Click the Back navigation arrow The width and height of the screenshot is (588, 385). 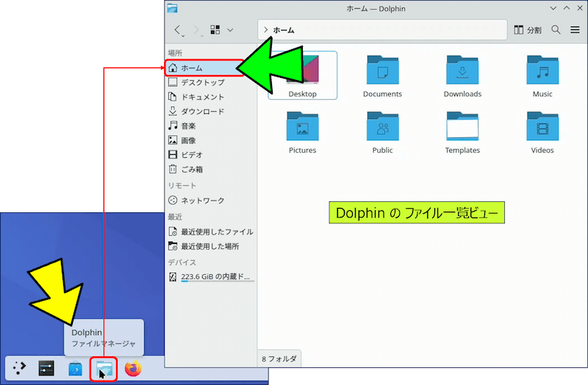click(x=179, y=30)
